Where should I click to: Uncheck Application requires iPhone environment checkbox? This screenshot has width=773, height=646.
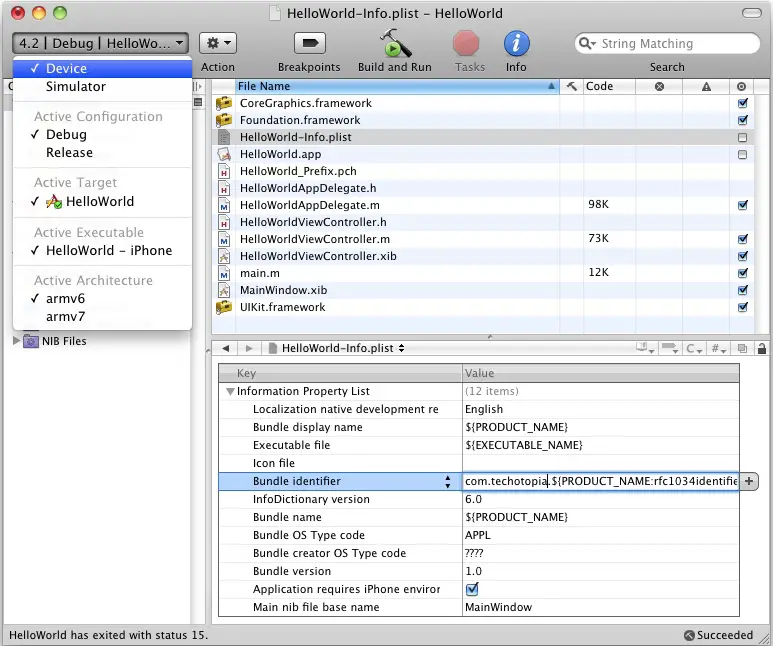click(472, 589)
